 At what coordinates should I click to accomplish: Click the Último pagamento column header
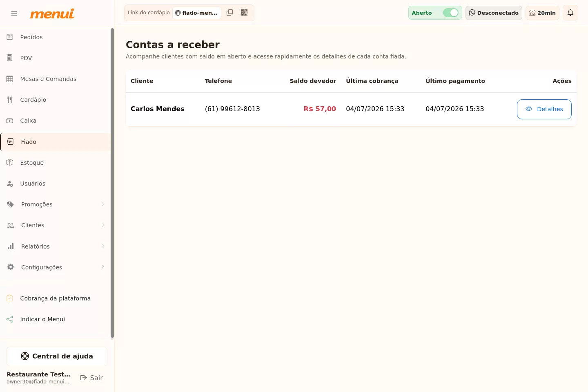point(455,81)
